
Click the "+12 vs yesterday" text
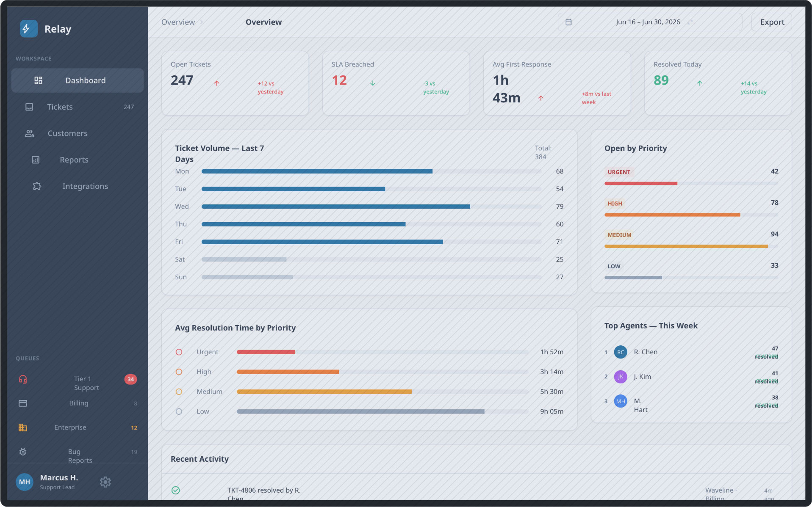coord(271,88)
